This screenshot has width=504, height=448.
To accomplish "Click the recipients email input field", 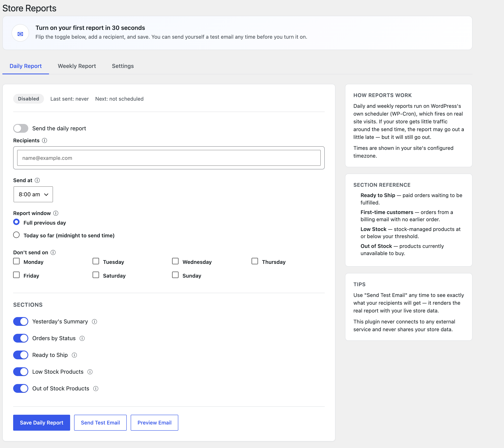I will click(x=169, y=158).
